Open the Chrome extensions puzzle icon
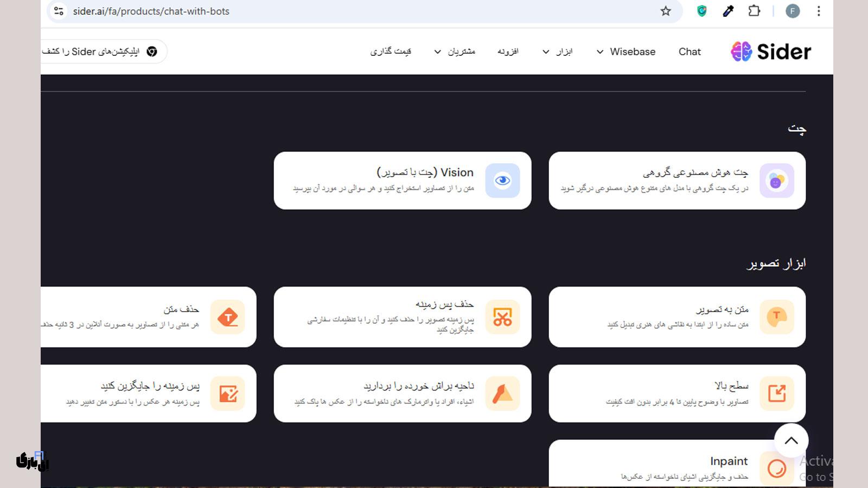The image size is (868, 488). coord(754,11)
